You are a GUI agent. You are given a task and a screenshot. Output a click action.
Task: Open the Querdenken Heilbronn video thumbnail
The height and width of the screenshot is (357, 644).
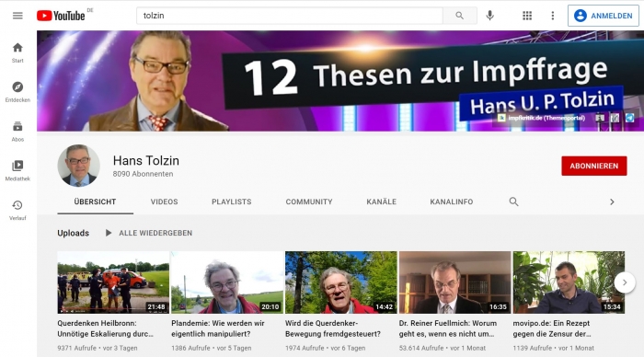[113, 282]
